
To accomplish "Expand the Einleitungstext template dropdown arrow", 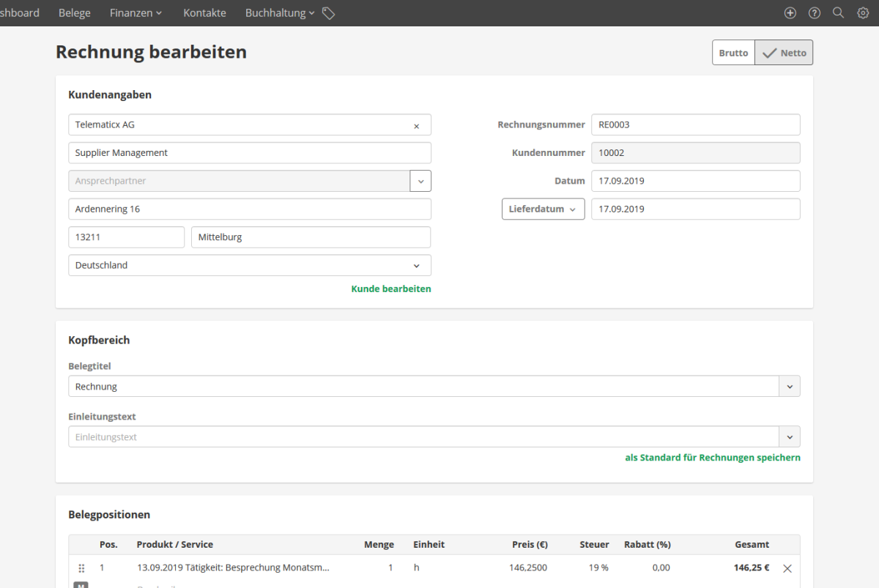I will 790,437.
